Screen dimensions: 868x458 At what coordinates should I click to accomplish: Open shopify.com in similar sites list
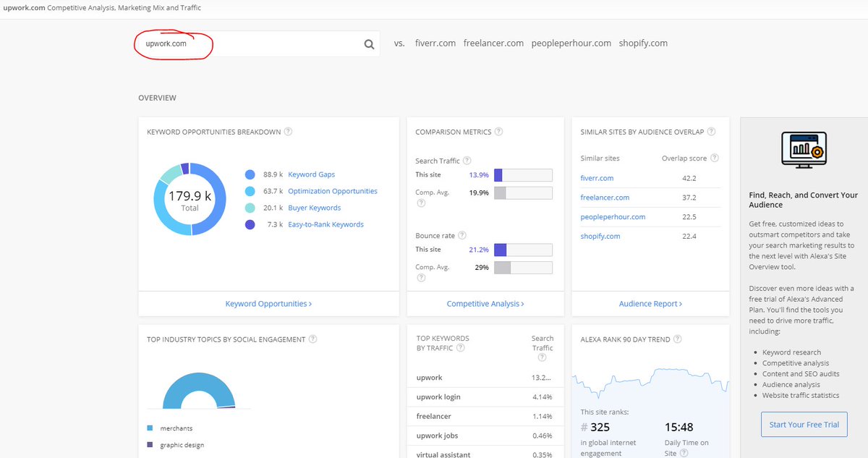coord(600,237)
